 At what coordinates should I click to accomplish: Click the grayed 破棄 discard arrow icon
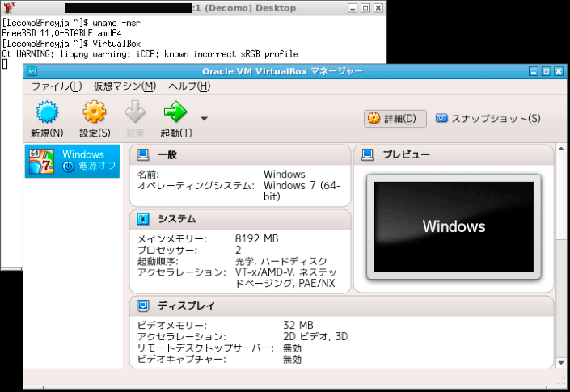click(x=135, y=112)
